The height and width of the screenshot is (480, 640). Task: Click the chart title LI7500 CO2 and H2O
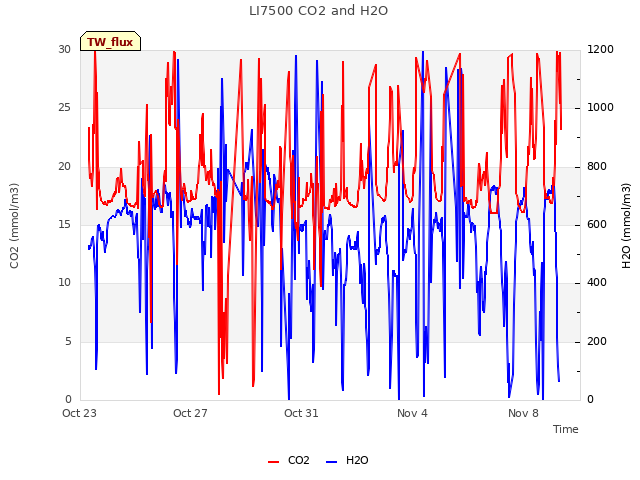[318, 11]
